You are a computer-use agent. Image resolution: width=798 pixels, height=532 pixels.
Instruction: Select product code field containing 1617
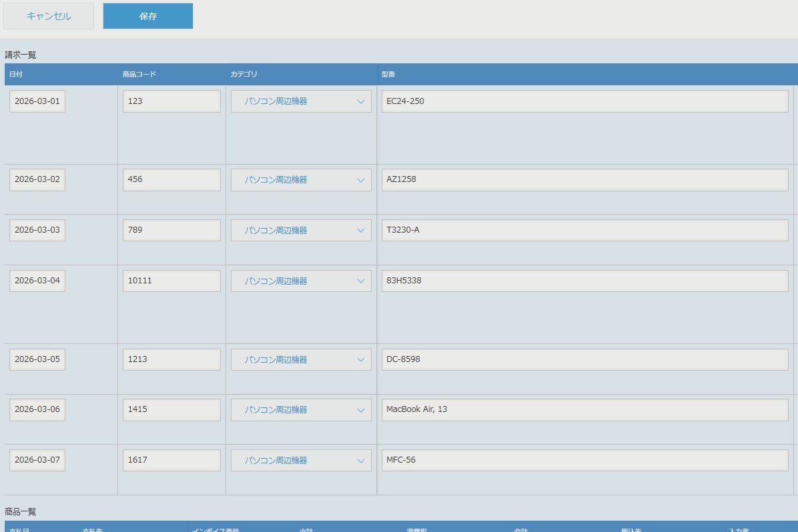pyautogui.click(x=171, y=460)
